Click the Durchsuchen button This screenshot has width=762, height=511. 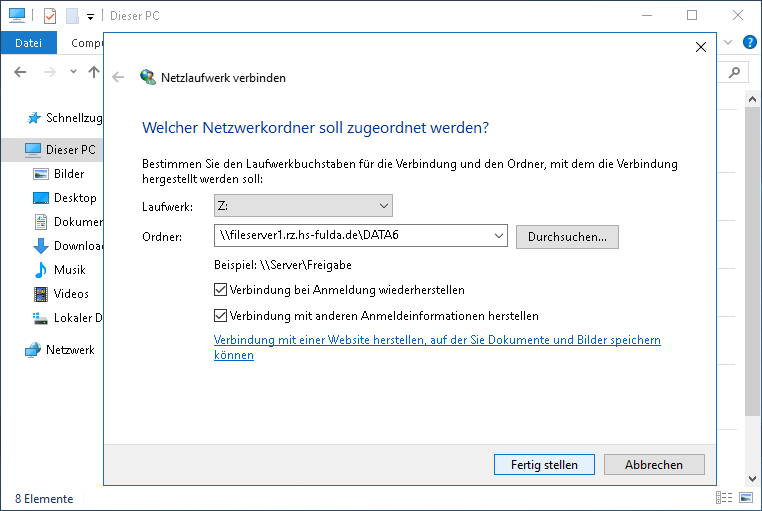[x=567, y=237]
